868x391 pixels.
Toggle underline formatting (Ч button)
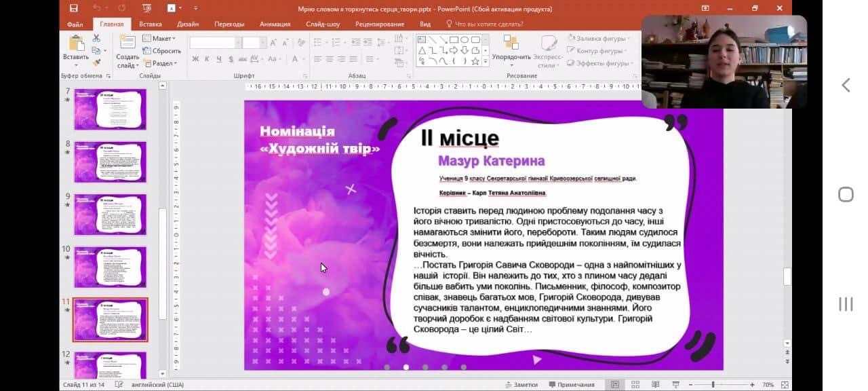click(x=218, y=59)
